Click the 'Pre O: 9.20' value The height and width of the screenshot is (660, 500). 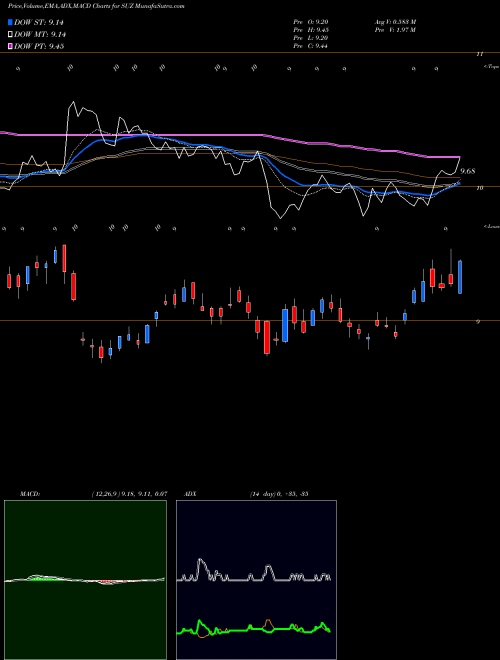click(311, 22)
